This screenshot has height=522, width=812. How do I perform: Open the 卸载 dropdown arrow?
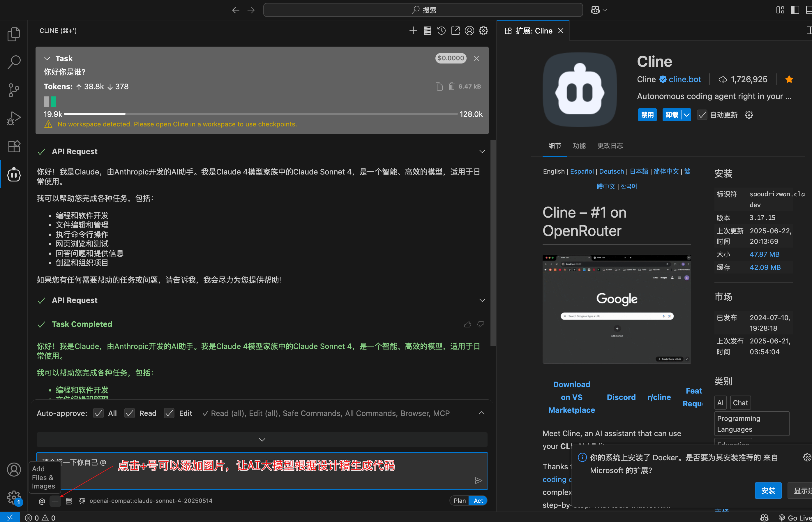[x=686, y=115]
